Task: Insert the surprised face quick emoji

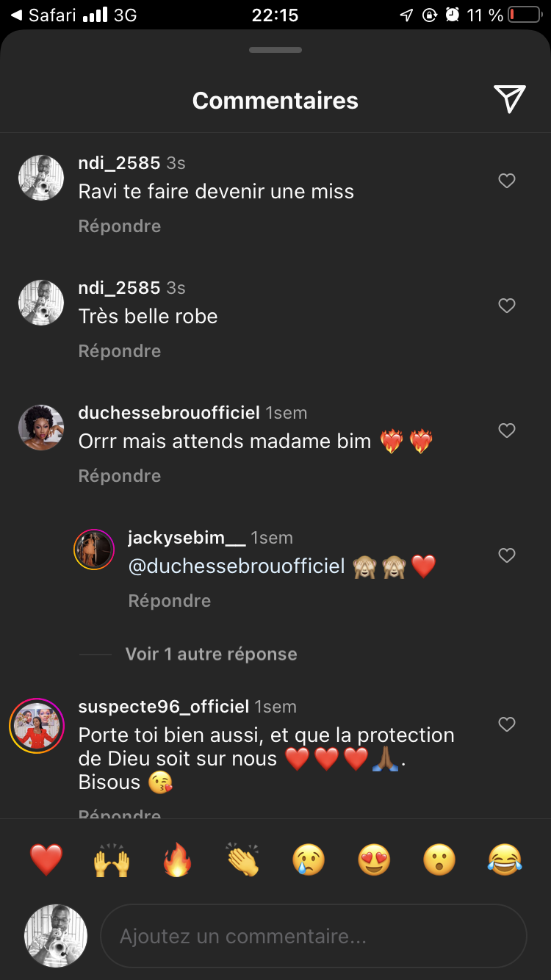Action: coord(439,859)
